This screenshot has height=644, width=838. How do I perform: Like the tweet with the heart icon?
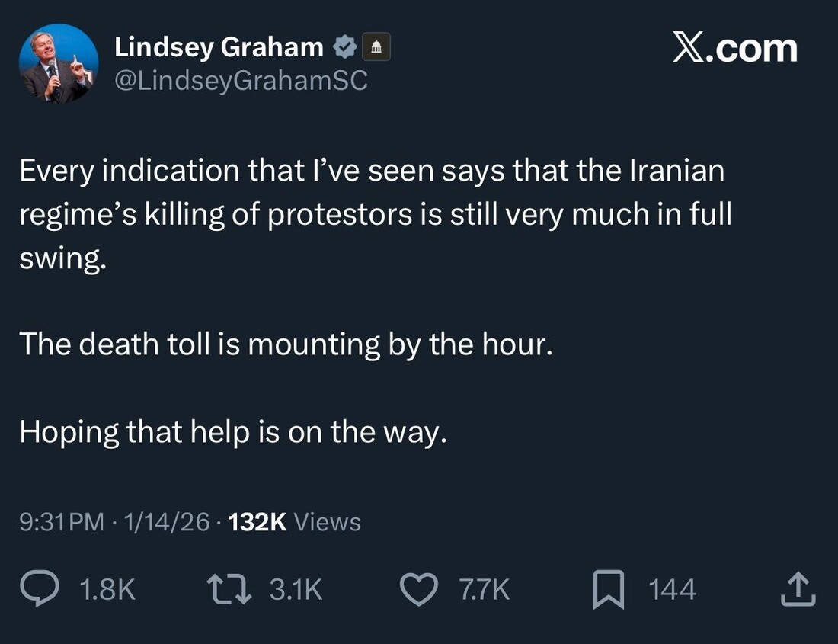point(419,590)
